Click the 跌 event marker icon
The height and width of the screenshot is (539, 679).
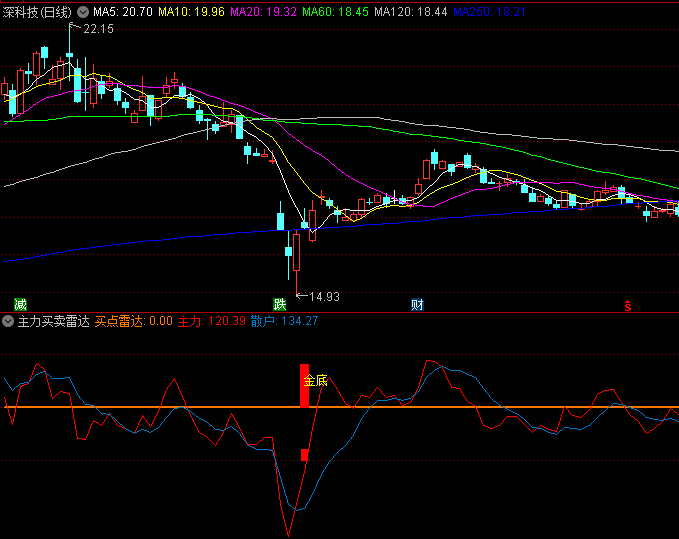[x=280, y=304]
